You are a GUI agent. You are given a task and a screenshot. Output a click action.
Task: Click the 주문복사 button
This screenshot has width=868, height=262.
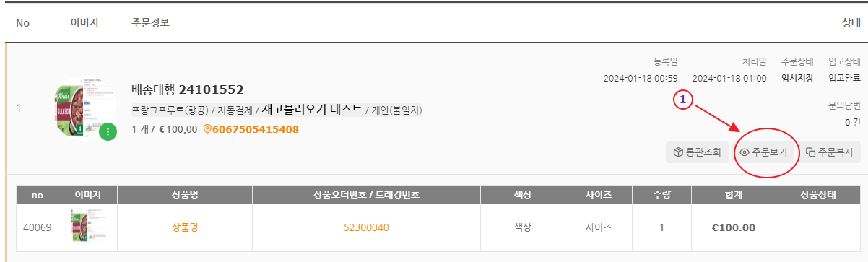point(830,152)
